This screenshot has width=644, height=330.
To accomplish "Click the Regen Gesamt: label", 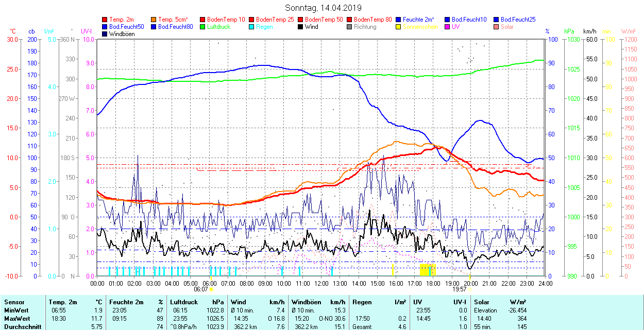I will (363, 327).
